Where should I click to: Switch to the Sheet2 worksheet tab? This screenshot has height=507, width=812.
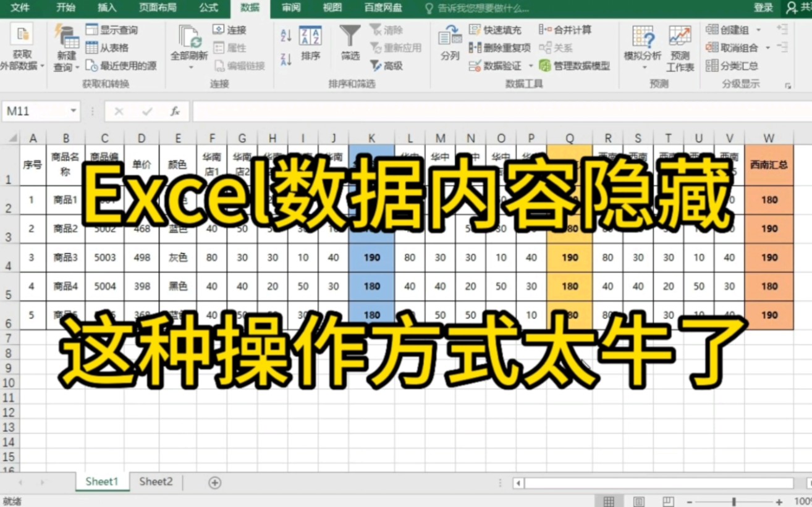point(155,482)
